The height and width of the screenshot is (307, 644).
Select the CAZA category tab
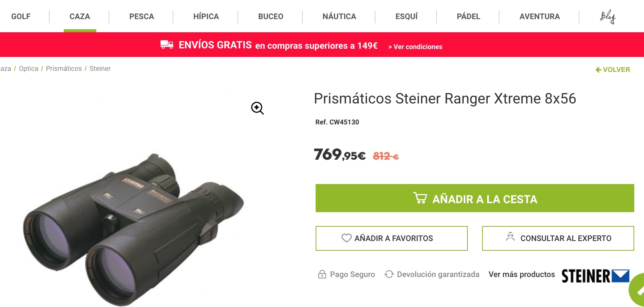(x=80, y=16)
